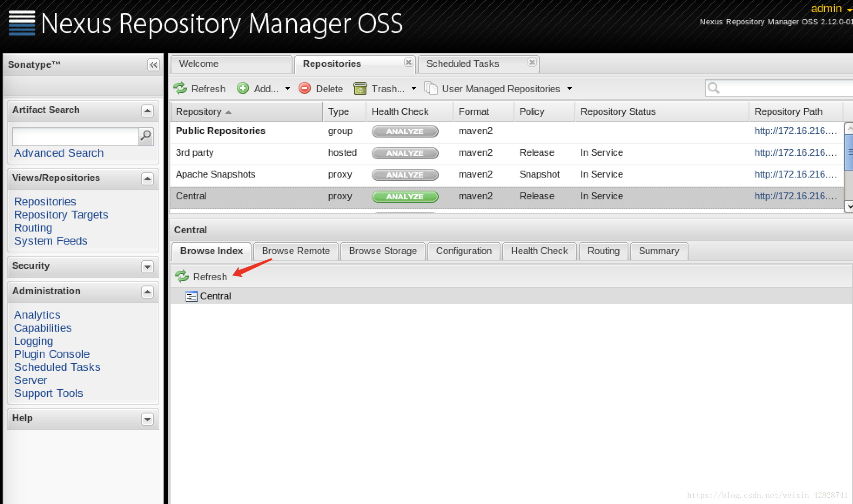Open the Central repository path URL
Viewport: 853px width, 504px height.
click(x=796, y=196)
